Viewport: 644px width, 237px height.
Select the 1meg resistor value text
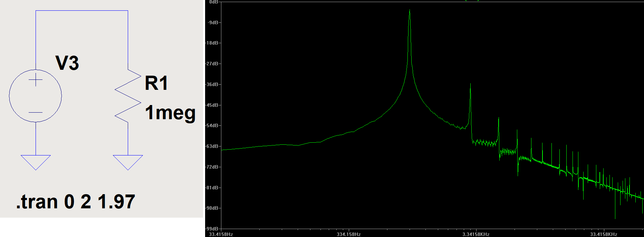(170, 113)
